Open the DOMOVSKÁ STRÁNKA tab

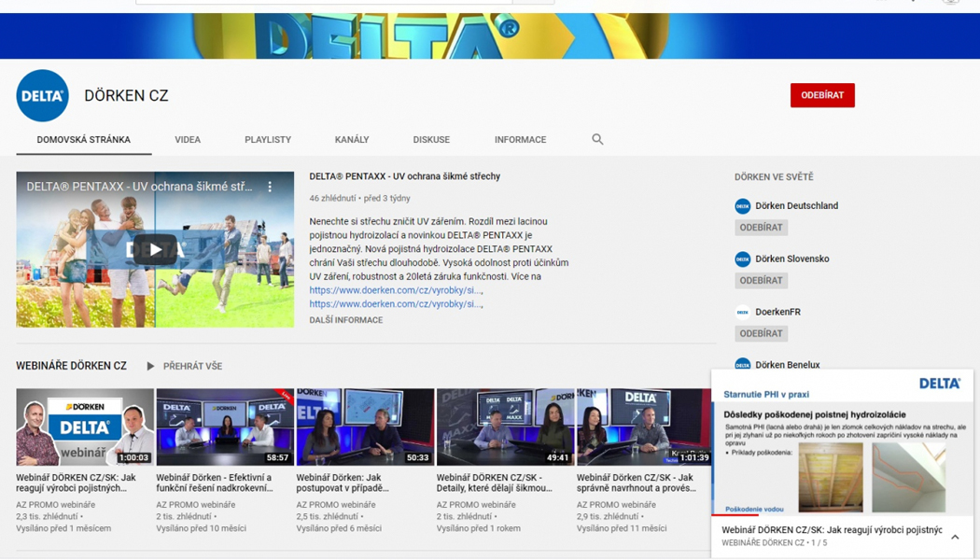coord(84,139)
